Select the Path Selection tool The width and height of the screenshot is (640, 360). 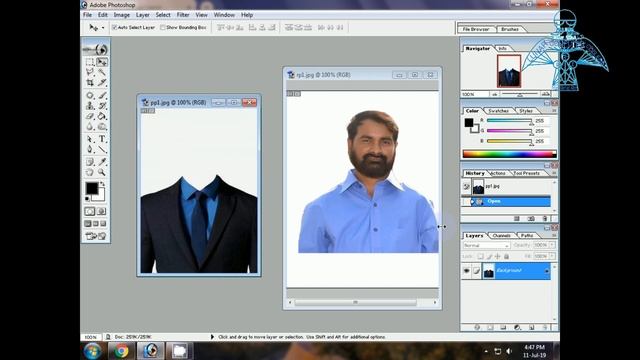[90, 139]
